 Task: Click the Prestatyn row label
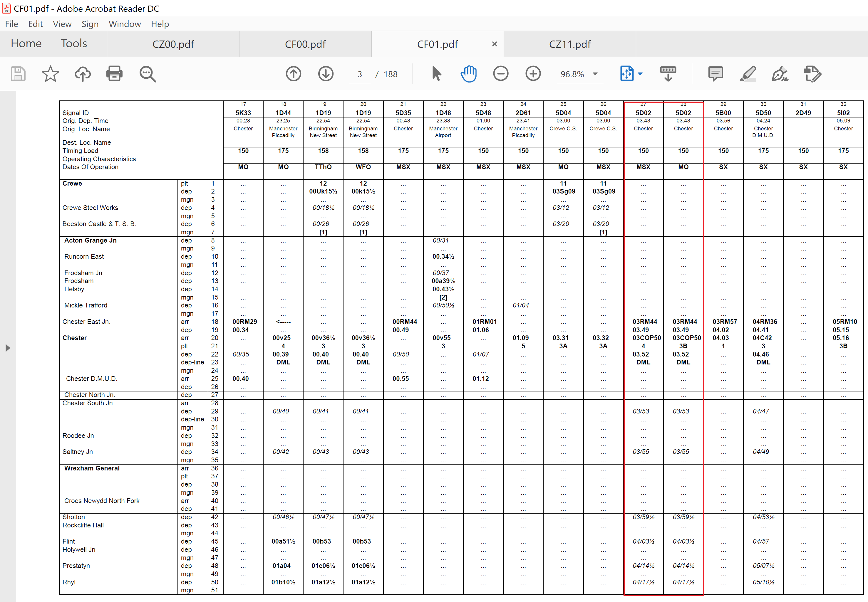pyautogui.click(x=76, y=566)
